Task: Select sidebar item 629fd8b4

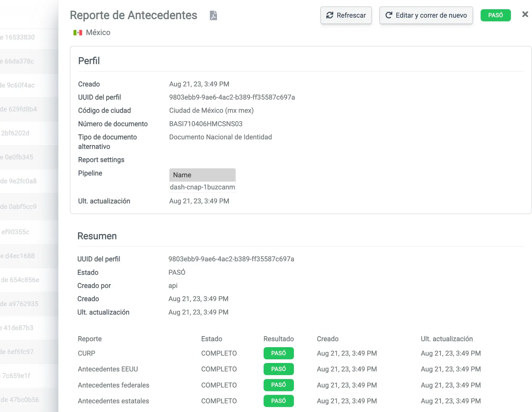Action: click(19, 109)
